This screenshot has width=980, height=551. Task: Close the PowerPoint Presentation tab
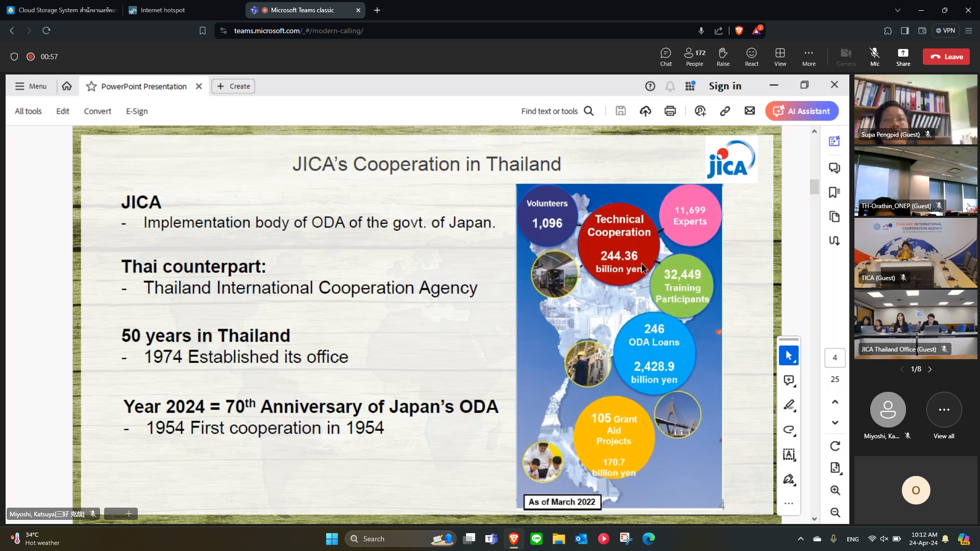pyautogui.click(x=199, y=86)
